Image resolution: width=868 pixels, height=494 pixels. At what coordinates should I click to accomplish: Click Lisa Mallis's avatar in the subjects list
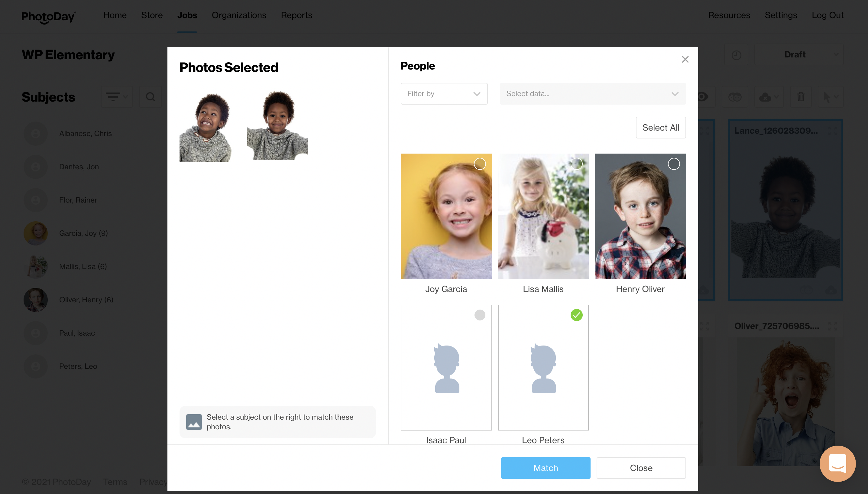point(36,266)
